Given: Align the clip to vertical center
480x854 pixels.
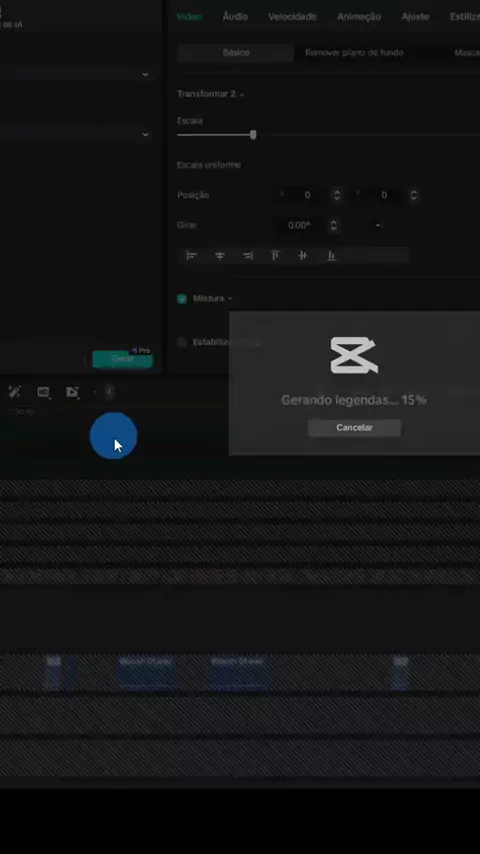Looking at the screenshot, I should point(303,255).
